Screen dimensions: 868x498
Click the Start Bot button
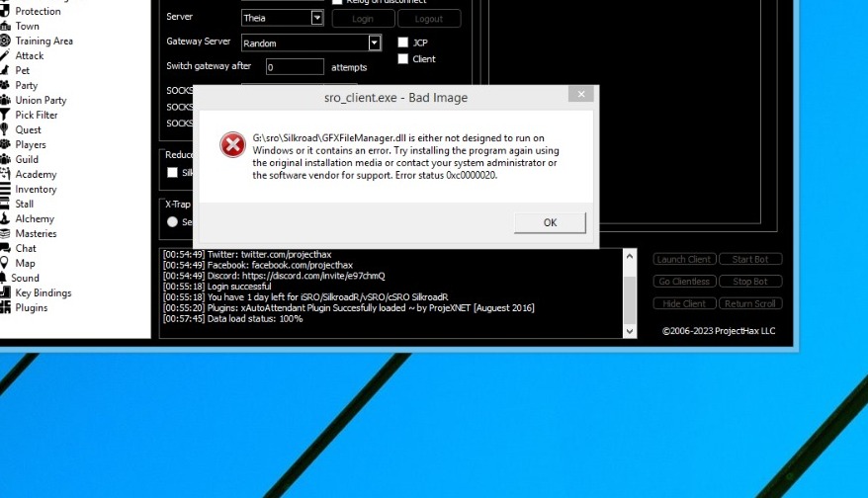pos(750,260)
